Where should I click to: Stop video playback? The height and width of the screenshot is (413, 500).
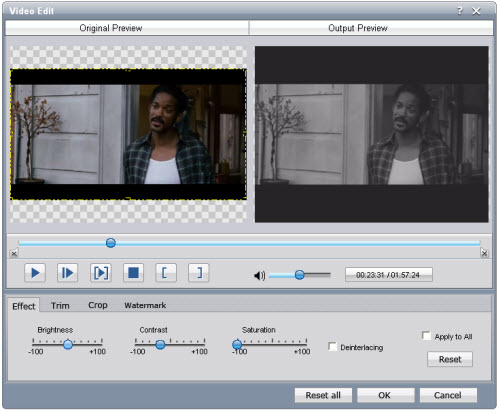coord(133,273)
